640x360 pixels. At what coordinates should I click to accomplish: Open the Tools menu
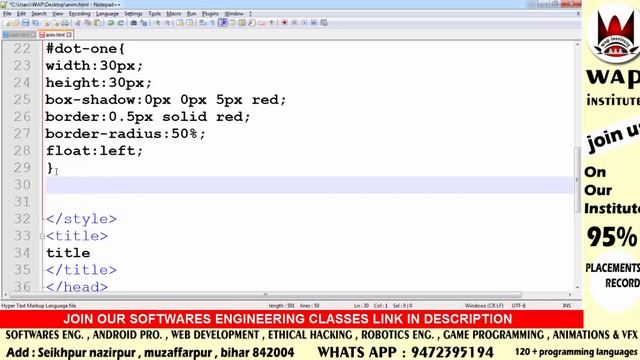(x=154, y=13)
